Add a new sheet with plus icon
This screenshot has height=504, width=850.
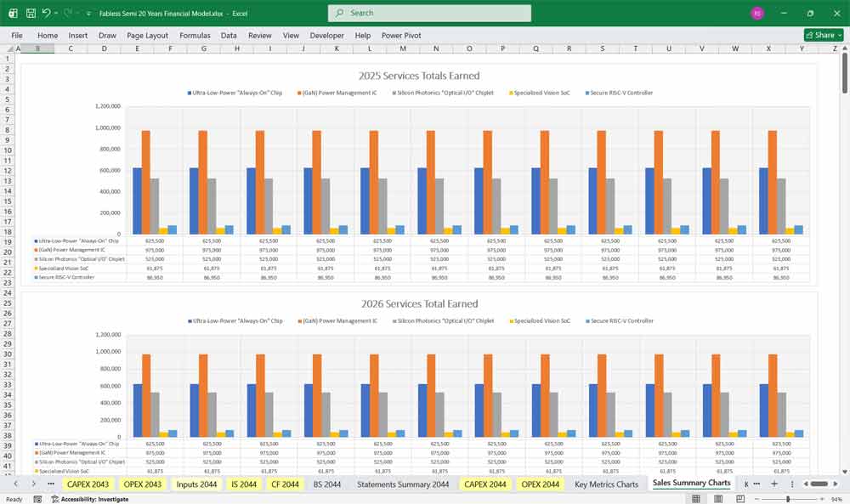point(773,484)
